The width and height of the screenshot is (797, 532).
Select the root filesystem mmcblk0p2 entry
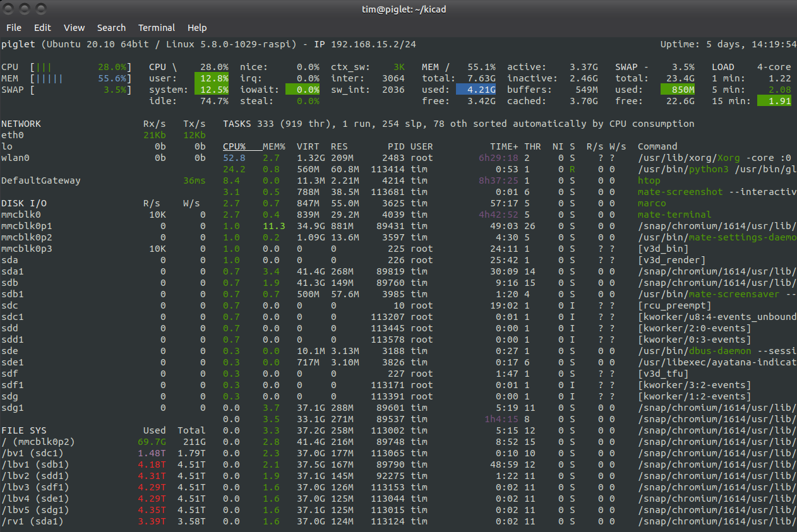point(38,442)
